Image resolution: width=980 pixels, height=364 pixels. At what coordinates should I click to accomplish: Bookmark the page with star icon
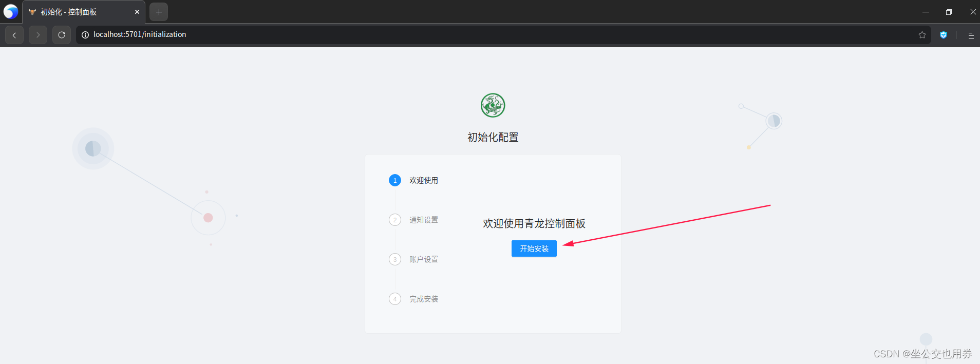(922, 35)
